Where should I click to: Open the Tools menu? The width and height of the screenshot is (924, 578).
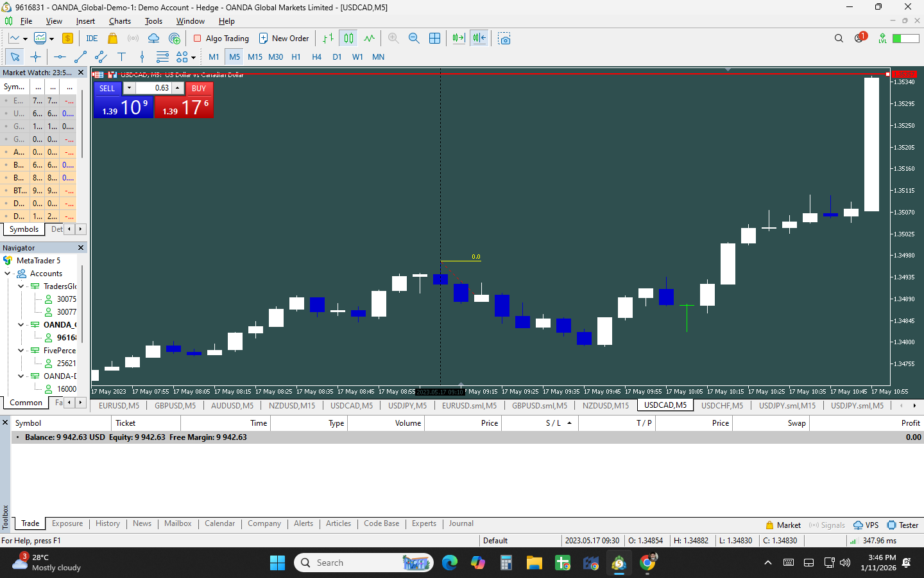pyautogui.click(x=153, y=21)
